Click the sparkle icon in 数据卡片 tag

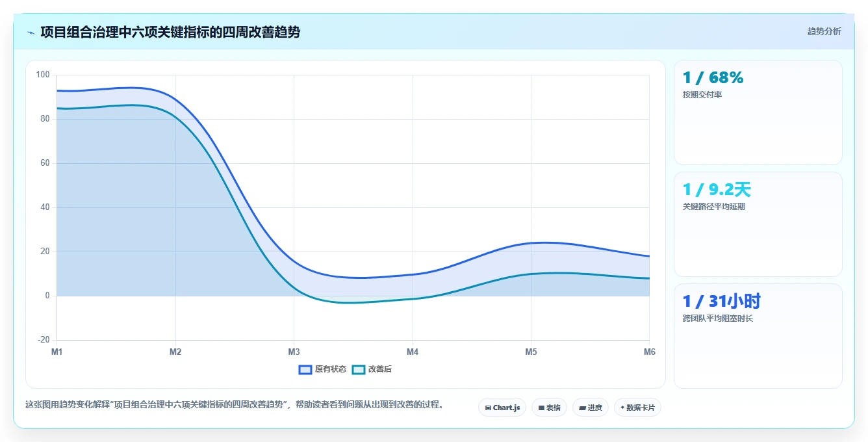[622, 408]
